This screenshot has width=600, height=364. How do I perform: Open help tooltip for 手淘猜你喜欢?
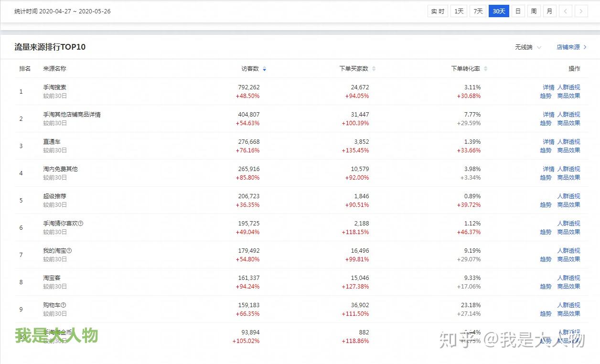81,223
